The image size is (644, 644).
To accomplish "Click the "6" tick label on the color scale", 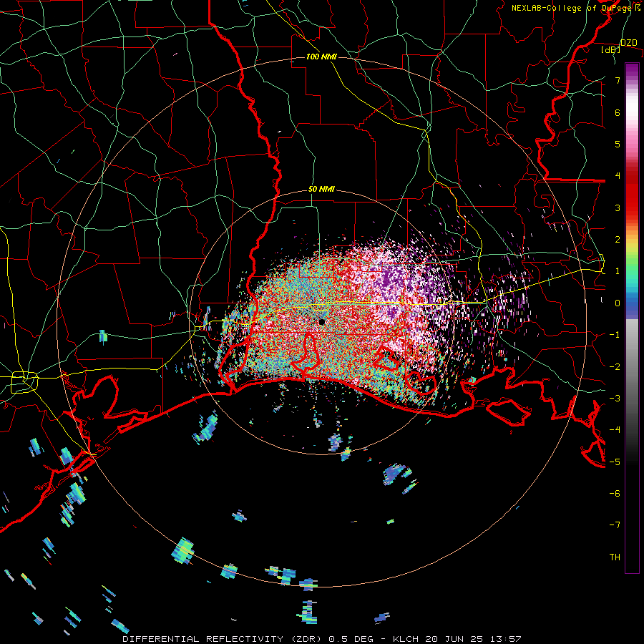I will coord(618,112).
